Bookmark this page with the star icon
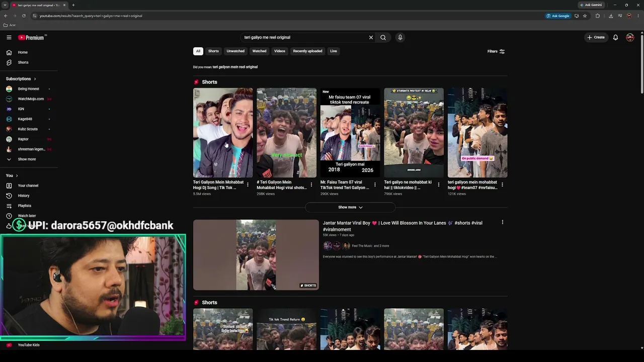 [585, 16]
